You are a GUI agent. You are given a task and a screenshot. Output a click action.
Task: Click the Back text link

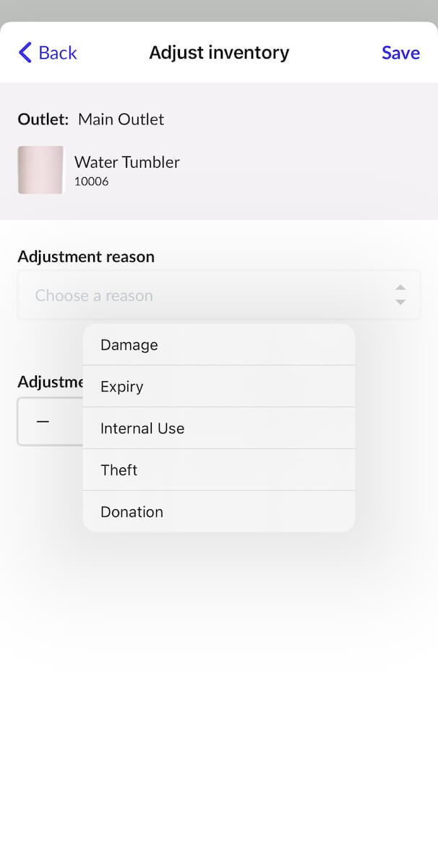(x=58, y=53)
